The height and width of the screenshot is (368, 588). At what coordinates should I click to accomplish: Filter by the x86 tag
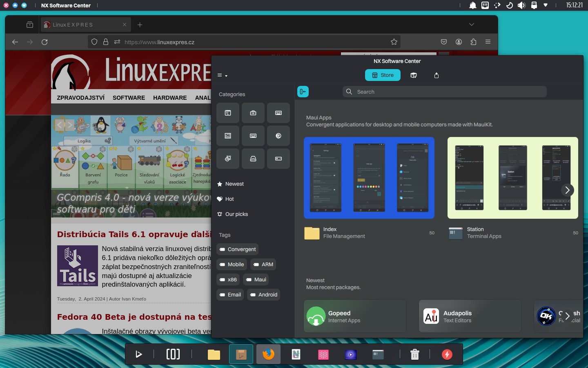(228, 280)
